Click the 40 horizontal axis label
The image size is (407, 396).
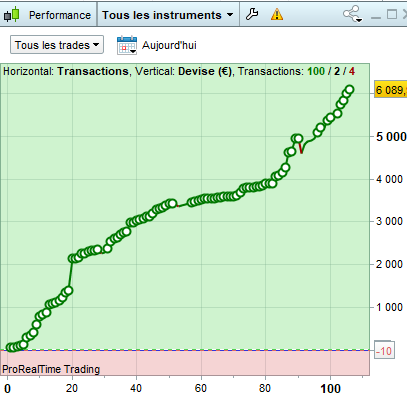[136, 388]
